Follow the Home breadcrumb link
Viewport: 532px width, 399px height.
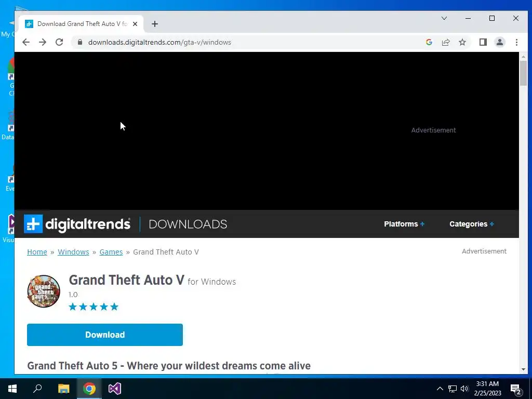pyautogui.click(x=37, y=252)
